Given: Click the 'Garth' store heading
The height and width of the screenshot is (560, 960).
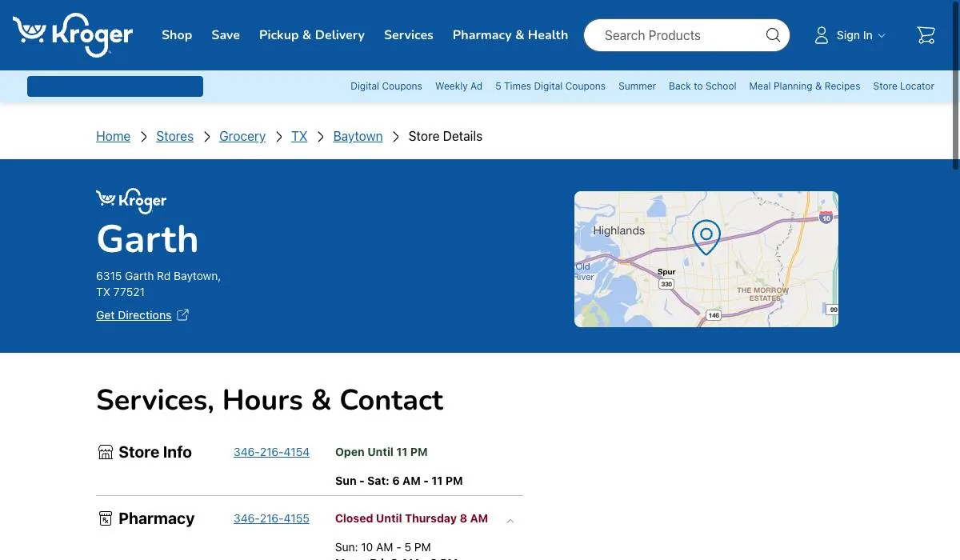Looking at the screenshot, I should coord(147,239).
